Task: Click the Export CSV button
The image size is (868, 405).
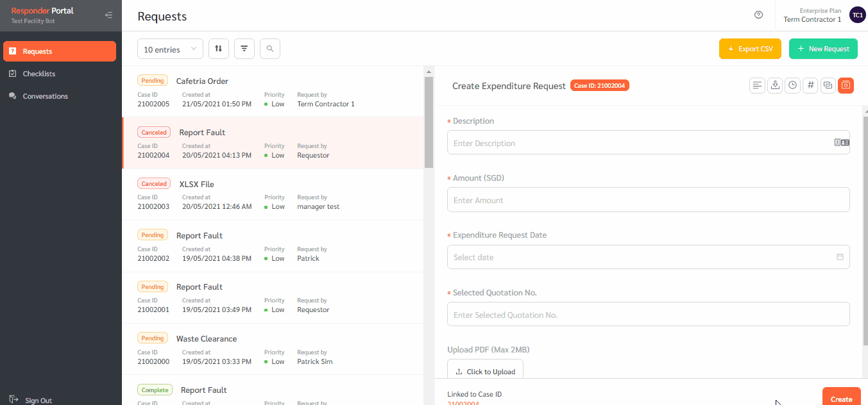Action: [x=750, y=49]
